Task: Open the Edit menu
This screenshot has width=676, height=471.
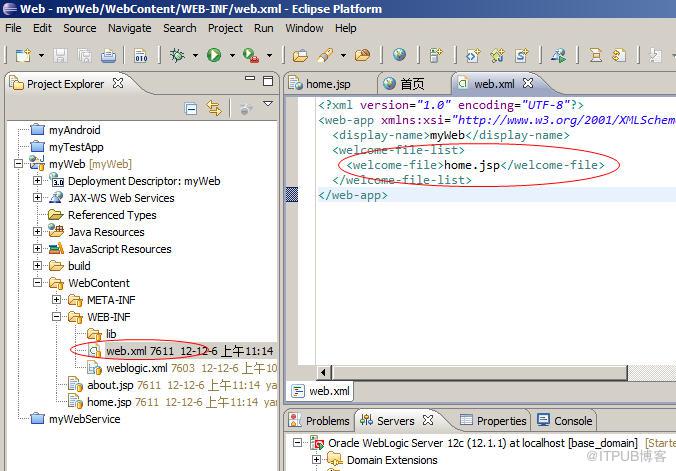Action: pyautogui.click(x=42, y=28)
